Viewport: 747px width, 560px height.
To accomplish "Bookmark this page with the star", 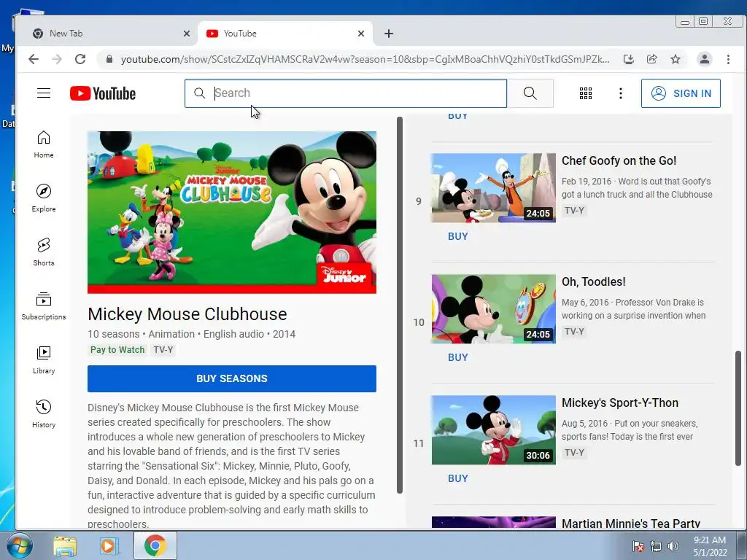I will [x=675, y=59].
